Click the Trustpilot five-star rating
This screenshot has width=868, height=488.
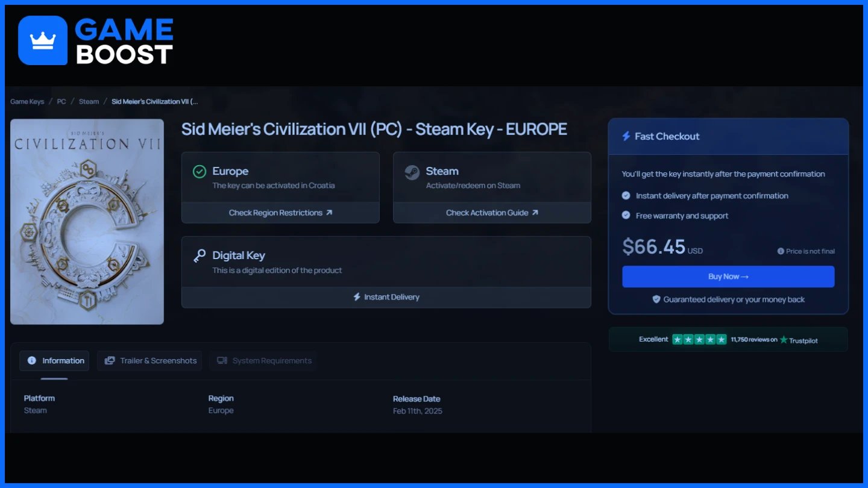(699, 340)
